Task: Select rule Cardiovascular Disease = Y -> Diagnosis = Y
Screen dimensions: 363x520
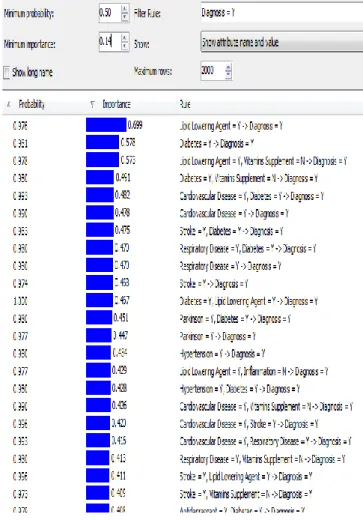Action: (x=234, y=213)
